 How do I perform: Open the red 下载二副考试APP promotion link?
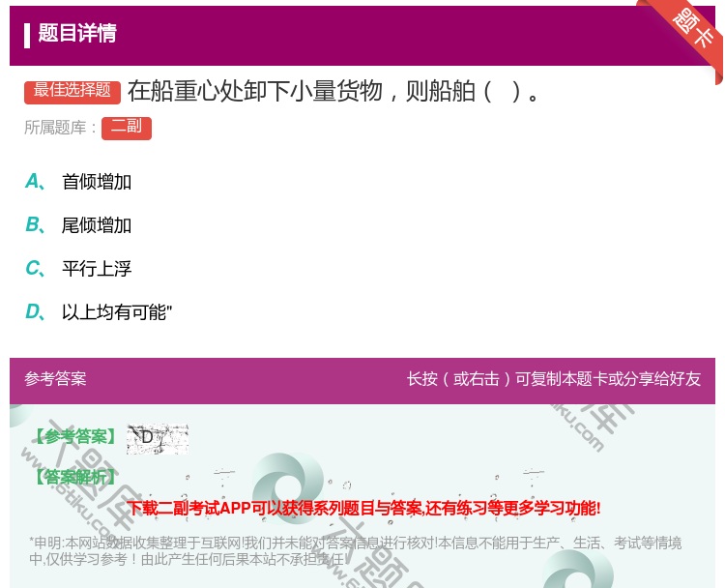pos(363,508)
